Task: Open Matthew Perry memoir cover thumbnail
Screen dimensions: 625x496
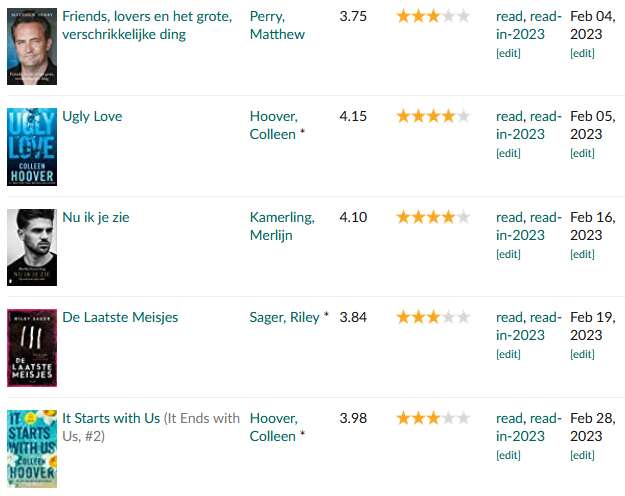Action: tap(32, 46)
